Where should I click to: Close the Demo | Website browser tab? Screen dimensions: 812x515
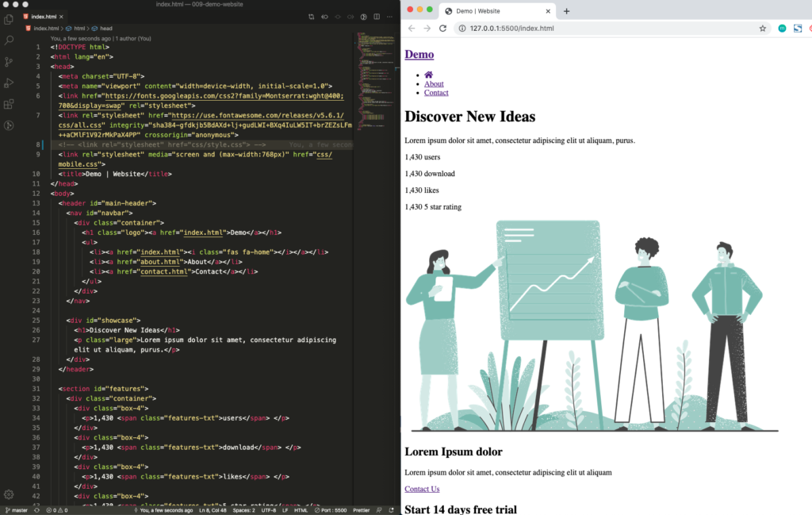tap(548, 11)
